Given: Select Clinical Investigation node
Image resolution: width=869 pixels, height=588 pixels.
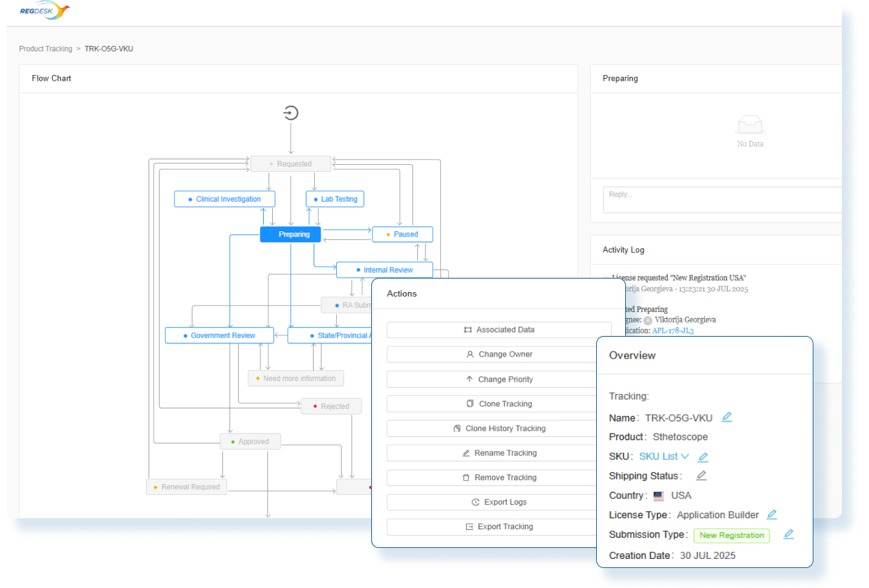Looking at the screenshot, I should [224, 199].
